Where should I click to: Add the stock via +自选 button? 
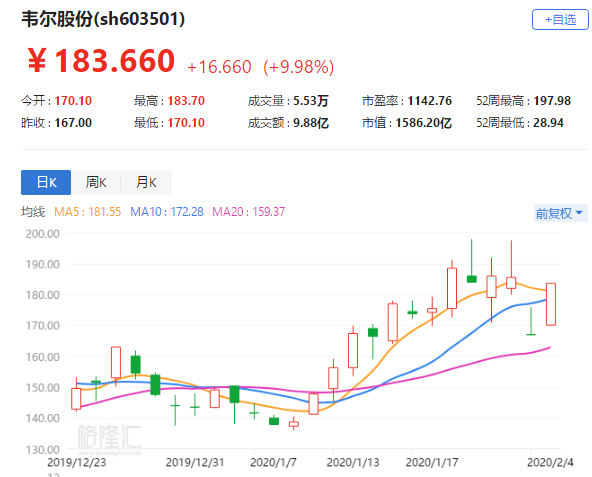(x=560, y=20)
